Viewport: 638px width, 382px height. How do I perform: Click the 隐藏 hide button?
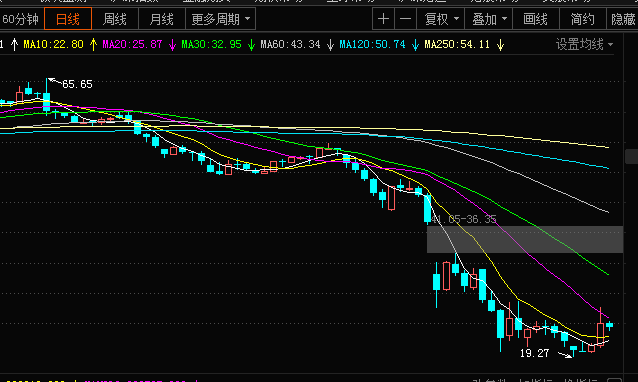pyautogui.click(x=623, y=19)
